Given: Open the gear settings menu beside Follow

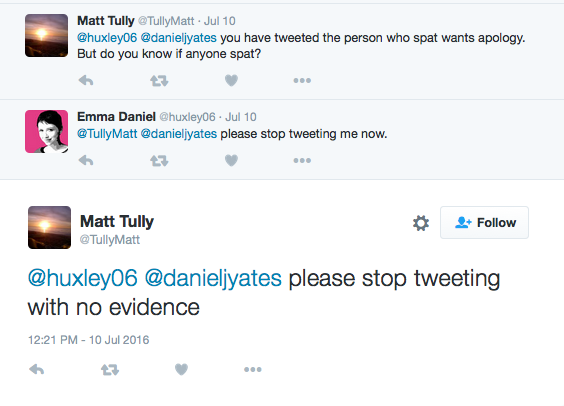Looking at the screenshot, I should pos(421,223).
